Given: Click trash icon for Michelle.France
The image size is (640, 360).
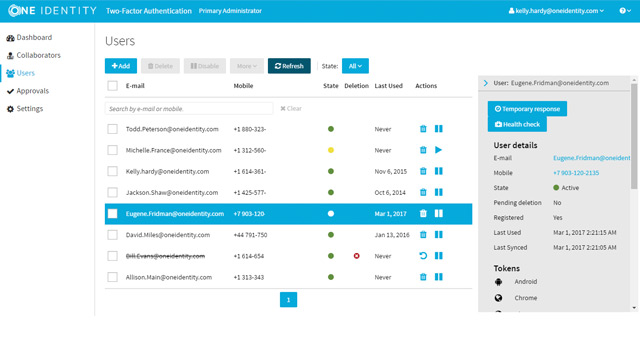Looking at the screenshot, I should (423, 150).
